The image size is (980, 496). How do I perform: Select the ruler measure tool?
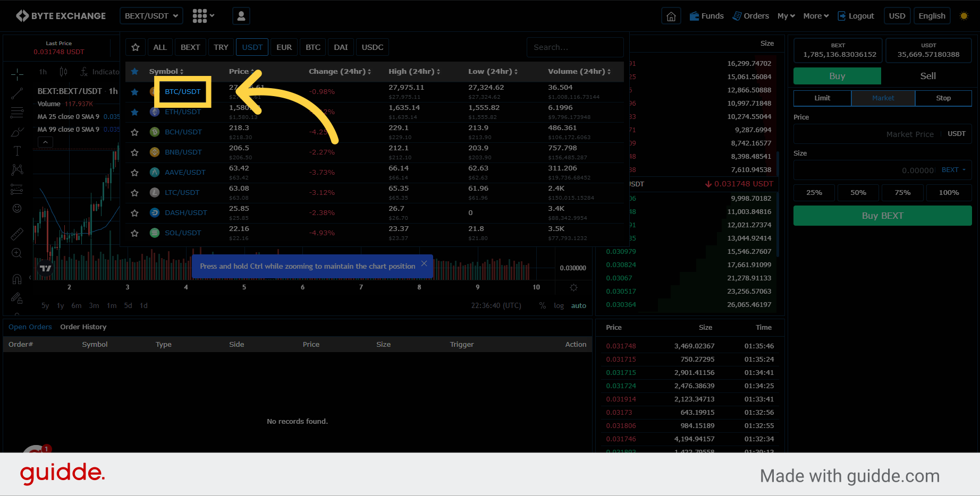[x=17, y=234]
